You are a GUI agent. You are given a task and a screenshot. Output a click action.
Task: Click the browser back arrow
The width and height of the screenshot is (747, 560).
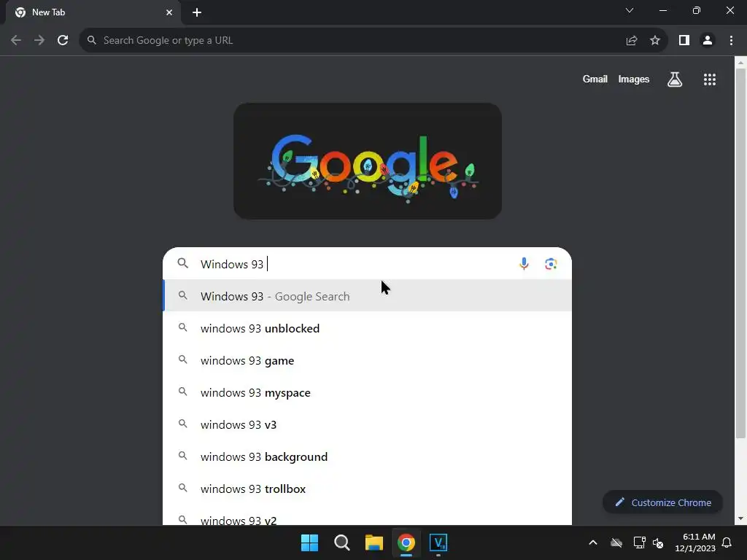[x=16, y=41]
